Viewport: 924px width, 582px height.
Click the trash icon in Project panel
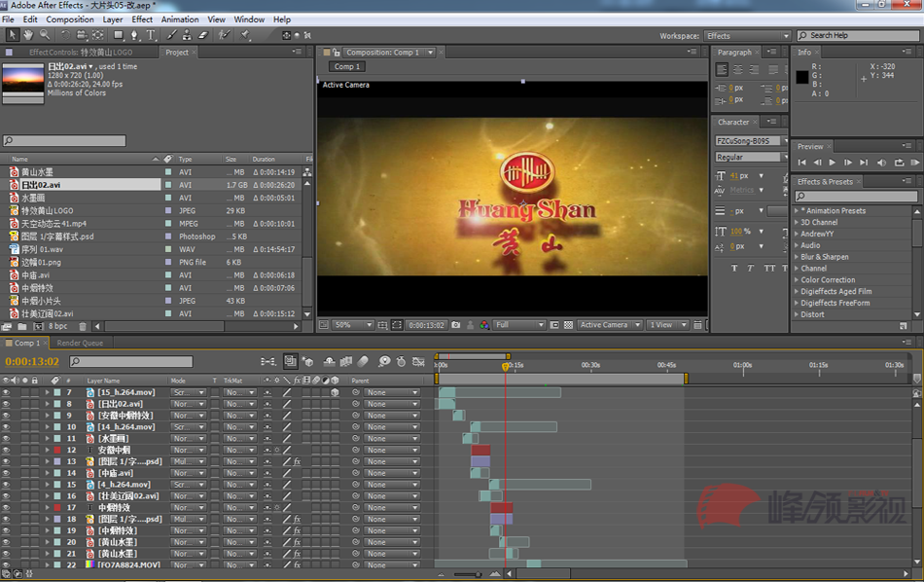[x=83, y=327]
